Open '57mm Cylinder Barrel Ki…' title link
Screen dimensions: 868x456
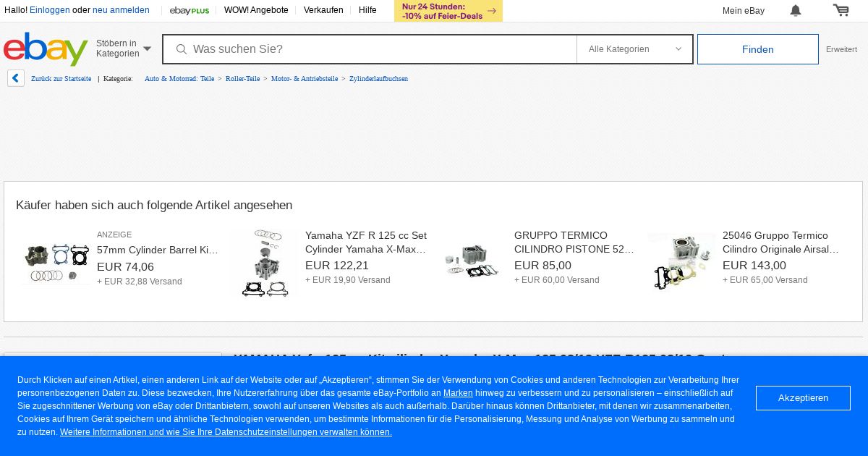[x=158, y=250]
